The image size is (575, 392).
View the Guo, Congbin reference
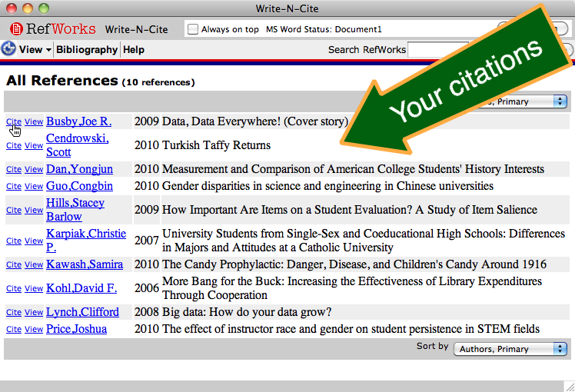(x=34, y=186)
